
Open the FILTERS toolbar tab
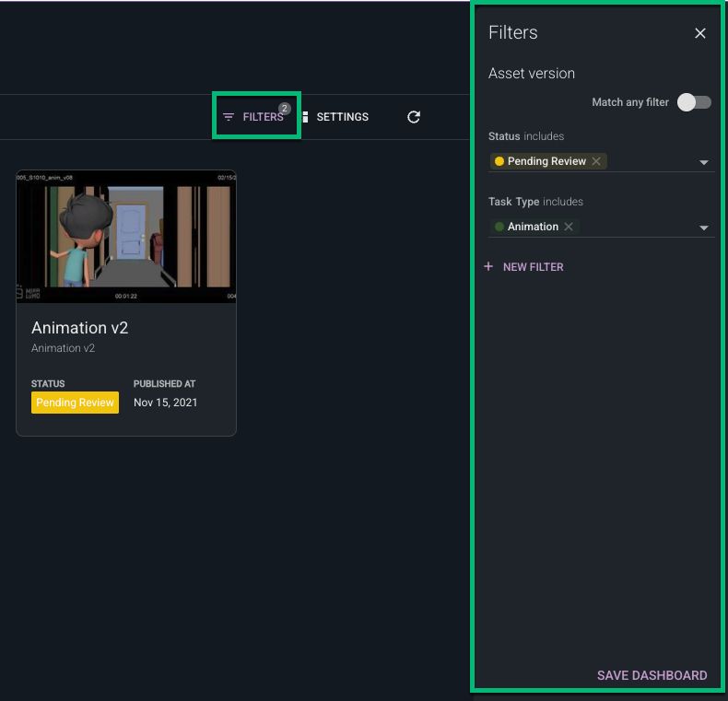[x=263, y=118]
